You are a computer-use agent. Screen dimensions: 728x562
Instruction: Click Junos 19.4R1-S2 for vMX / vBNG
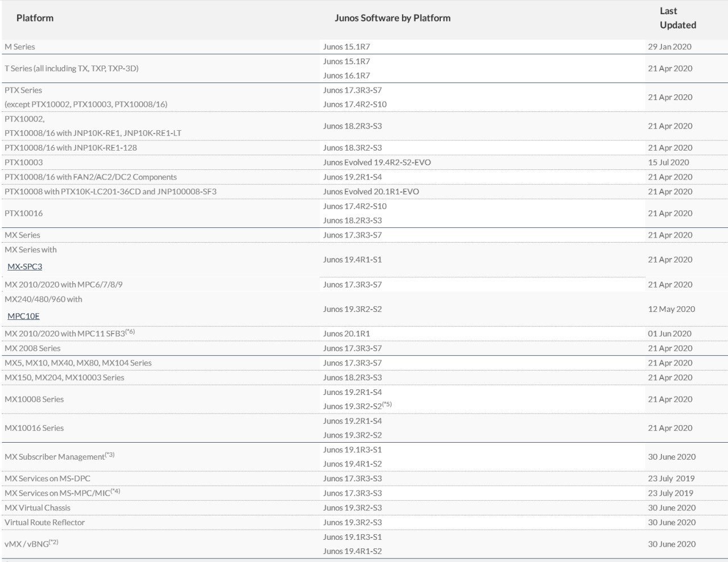[352, 551]
